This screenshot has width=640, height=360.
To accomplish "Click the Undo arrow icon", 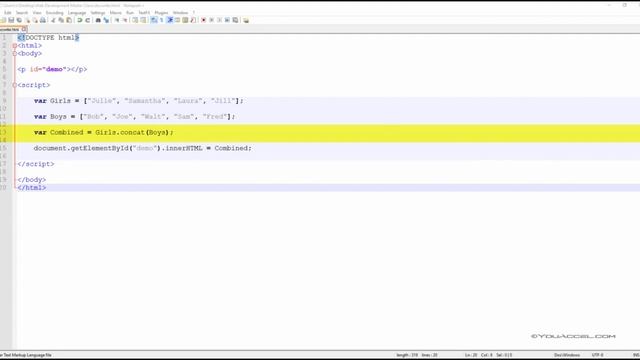I will tap(80, 20).
